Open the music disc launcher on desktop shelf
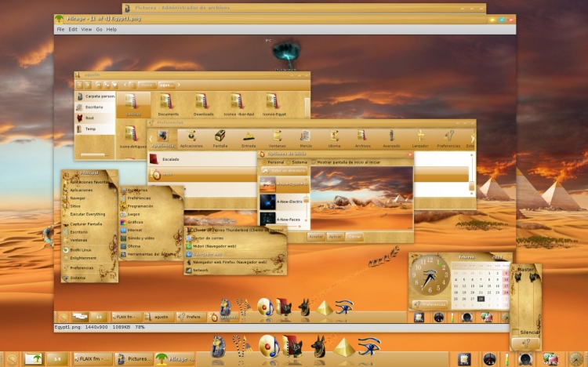 pyautogui.click(x=269, y=346)
